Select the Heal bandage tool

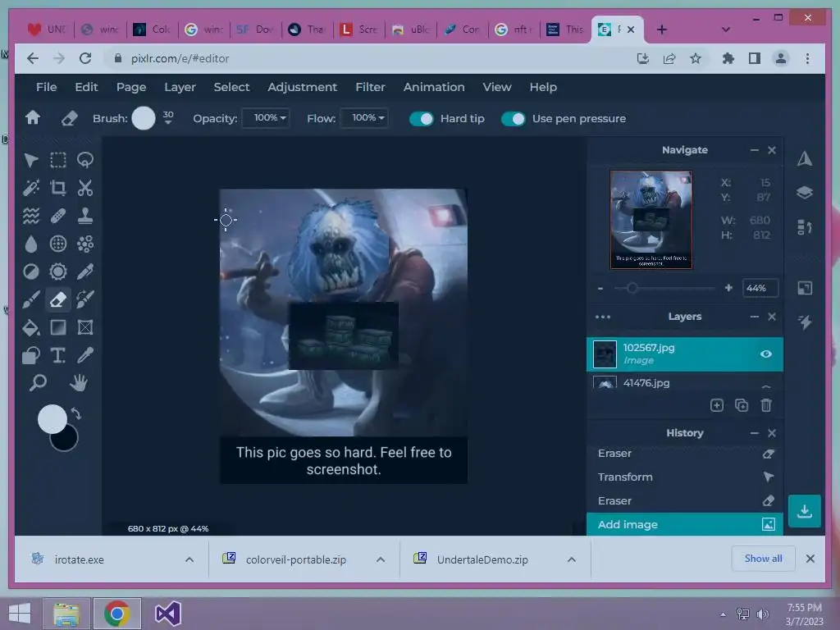pyautogui.click(x=58, y=216)
